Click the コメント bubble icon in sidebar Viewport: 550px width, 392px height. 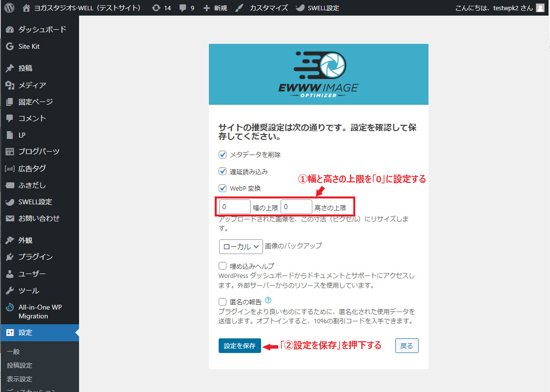tap(10, 118)
